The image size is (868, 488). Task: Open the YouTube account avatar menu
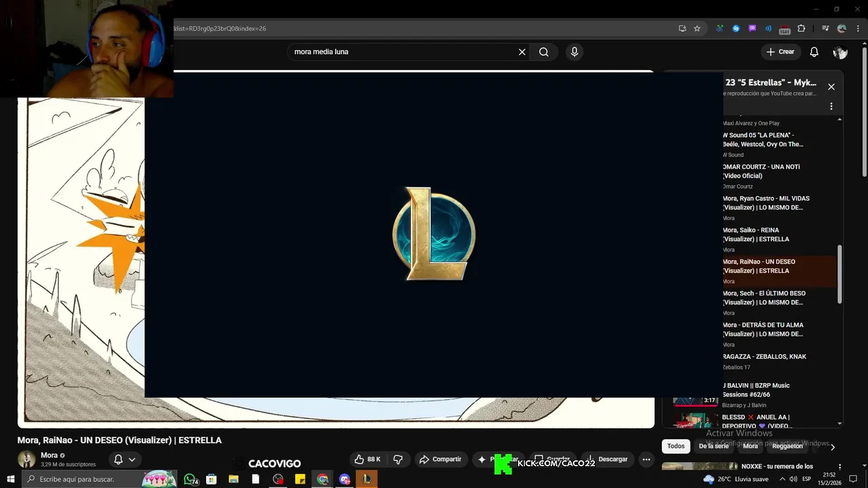[840, 52]
